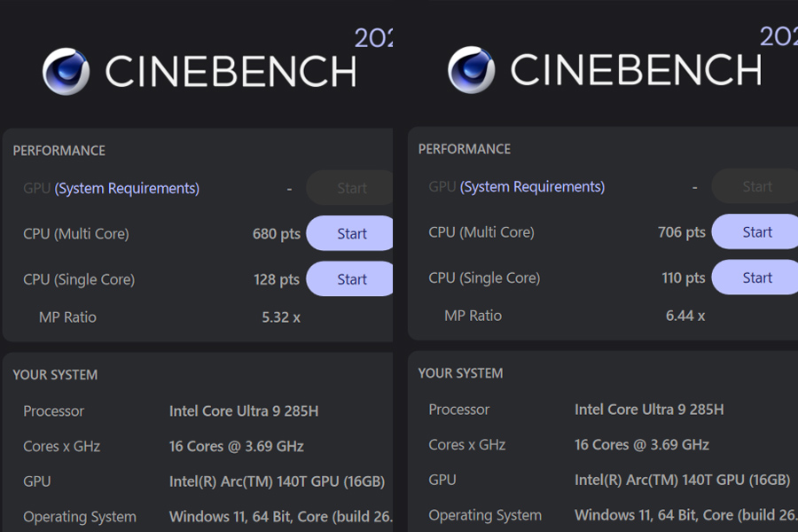Start the Multi Core test beside 680 pts
This screenshot has height=532, width=798.
(349, 233)
